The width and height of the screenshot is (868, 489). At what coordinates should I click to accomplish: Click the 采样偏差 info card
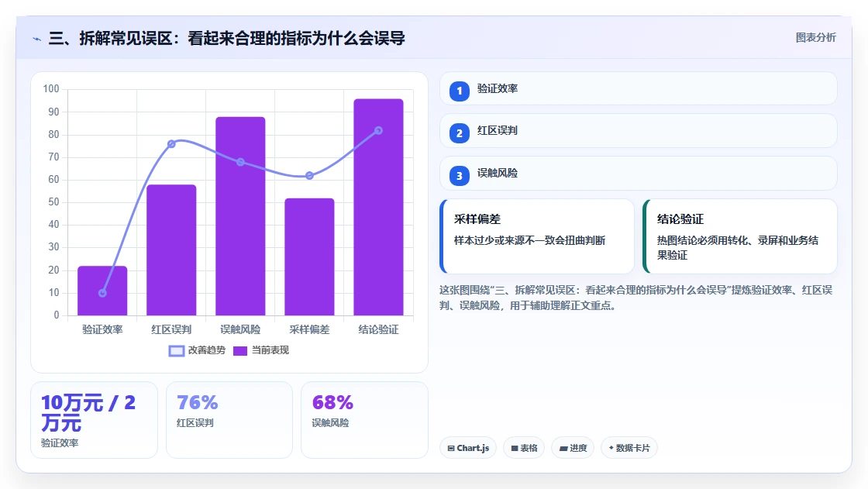tap(537, 236)
